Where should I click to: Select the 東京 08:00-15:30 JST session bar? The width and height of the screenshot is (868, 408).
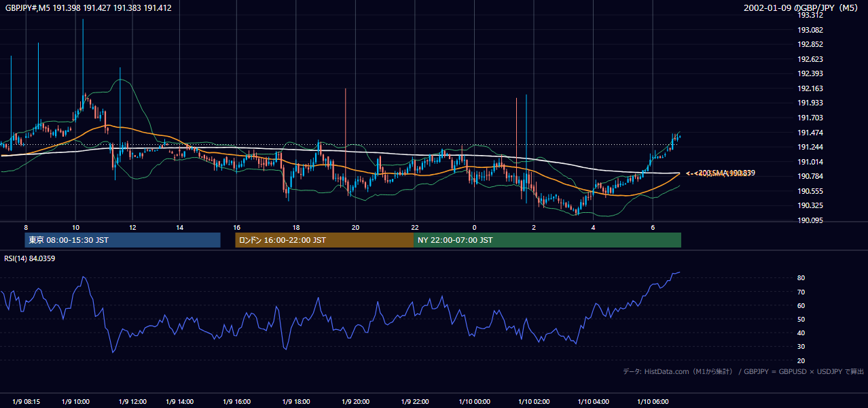122,240
